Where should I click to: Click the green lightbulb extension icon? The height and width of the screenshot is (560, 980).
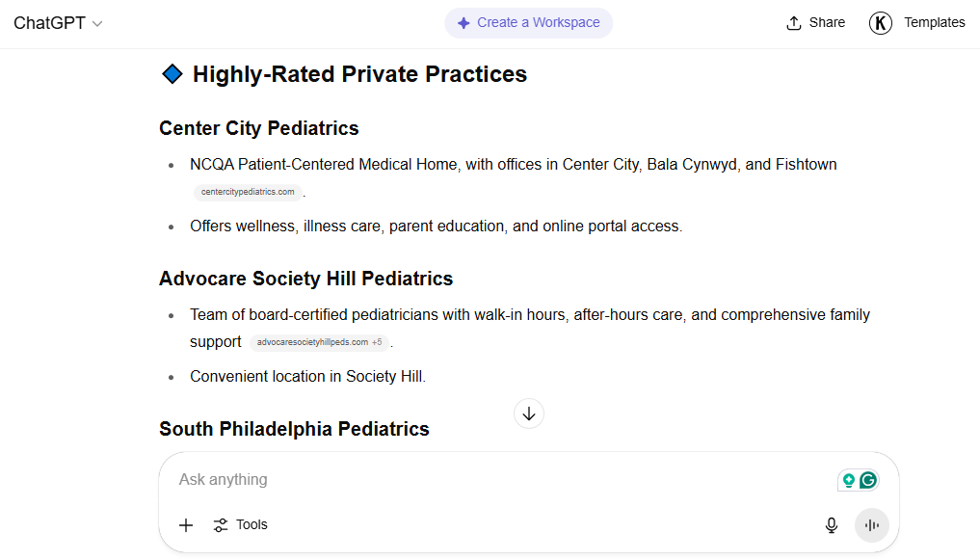click(x=849, y=480)
